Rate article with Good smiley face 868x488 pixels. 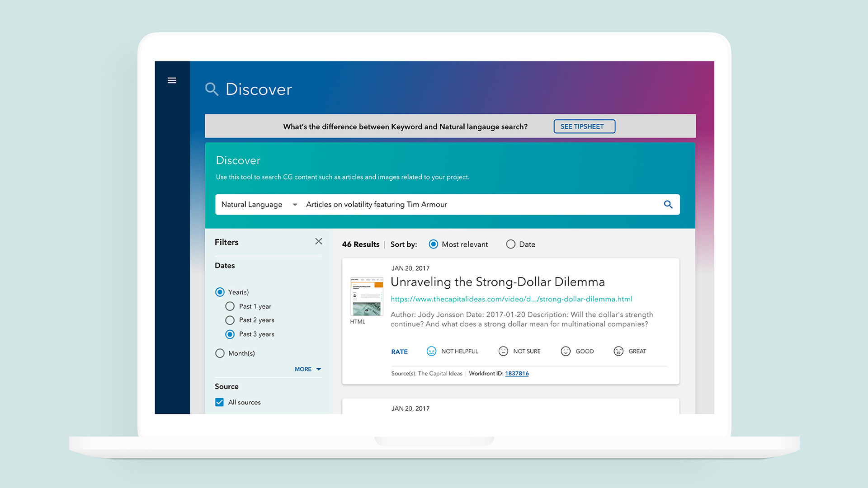(x=566, y=351)
